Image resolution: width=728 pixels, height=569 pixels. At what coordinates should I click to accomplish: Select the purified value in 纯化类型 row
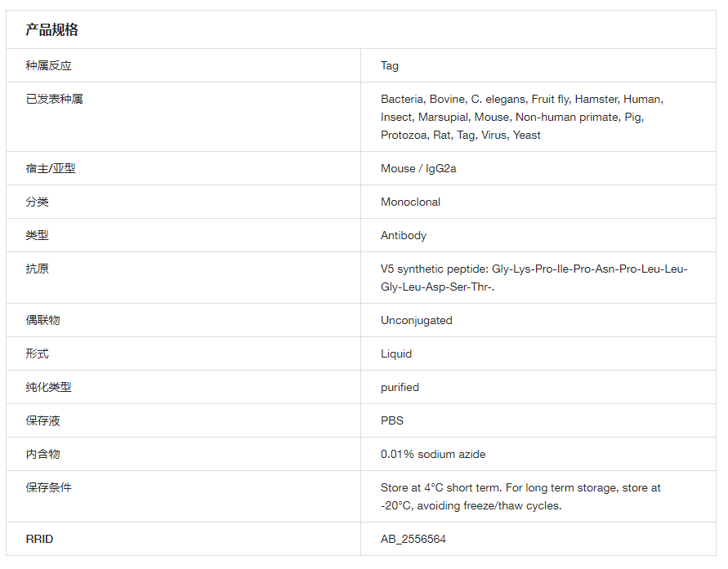pos(400,387)
